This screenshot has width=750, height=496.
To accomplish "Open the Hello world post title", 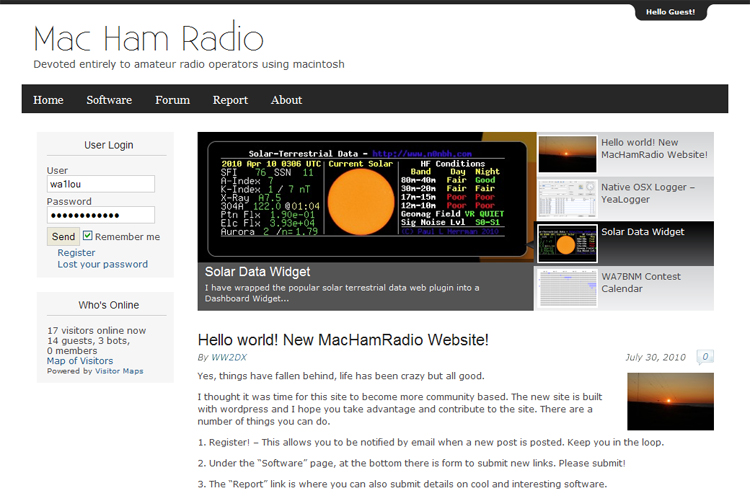I will point(343,340).
